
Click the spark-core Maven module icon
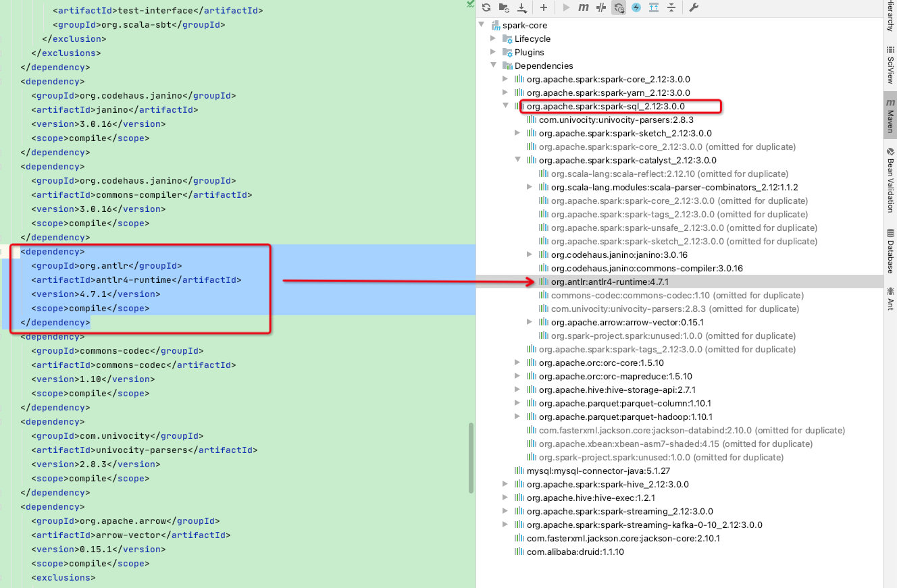pyautogui.click(x=495, y=25)
